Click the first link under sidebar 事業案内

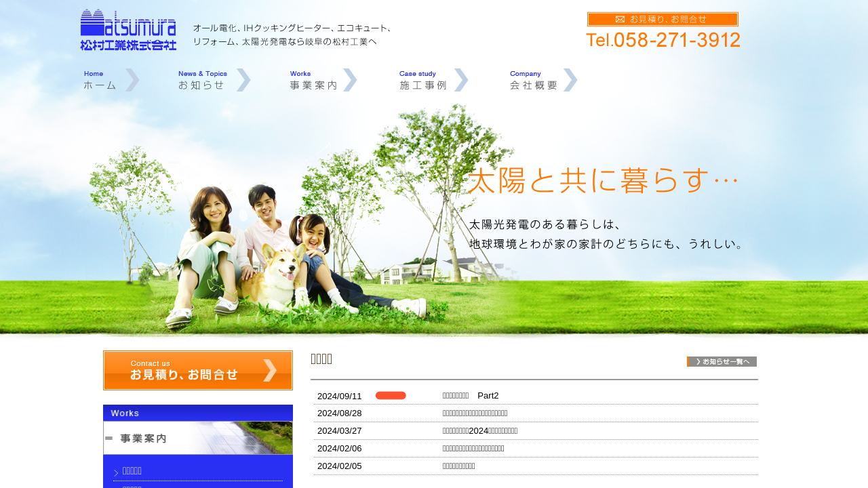tap(132, 471)
